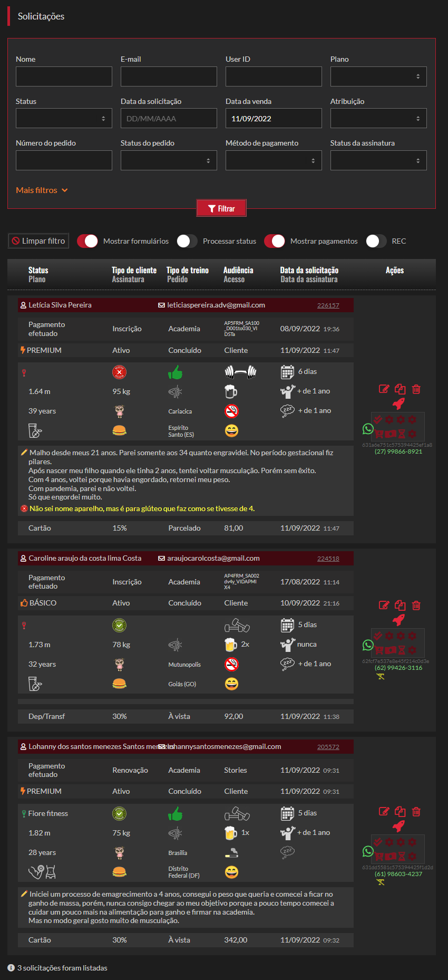The height and width of the screenshot is (980, 448).
Task: Click the delete trash icon for Letícia's request
Action: click(416, 389)
